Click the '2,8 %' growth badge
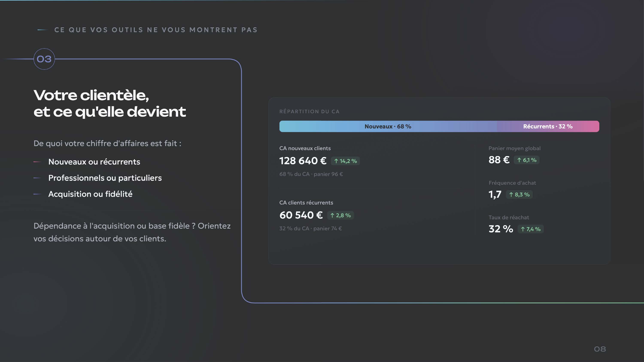Image resolution: width=644 pixels, height=362 pixels. (x=340, y=215)
